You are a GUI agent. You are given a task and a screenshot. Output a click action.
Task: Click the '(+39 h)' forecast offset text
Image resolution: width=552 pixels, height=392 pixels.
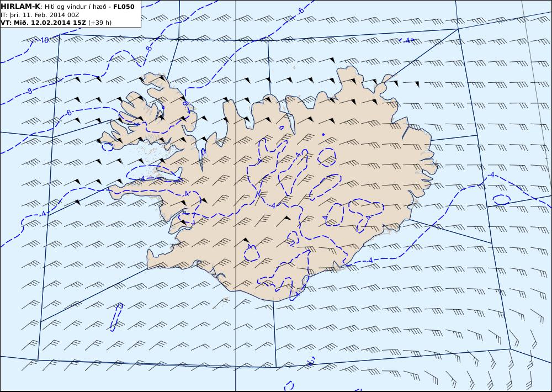tap(99, 23)
